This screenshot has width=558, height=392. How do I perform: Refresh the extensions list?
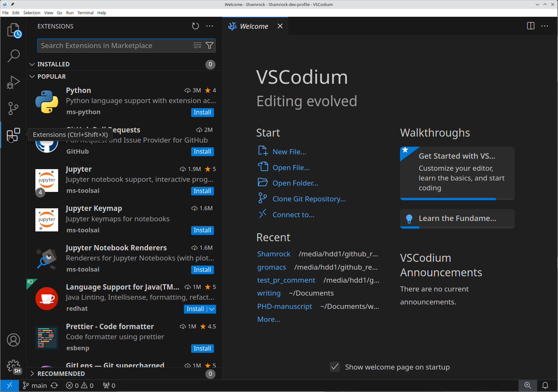(x=195, y=26)
